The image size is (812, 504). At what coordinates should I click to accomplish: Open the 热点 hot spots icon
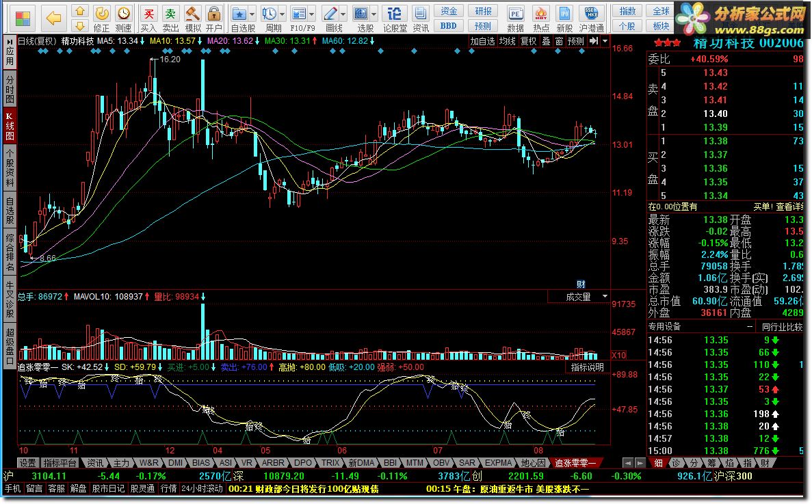[x=541, y=18]
